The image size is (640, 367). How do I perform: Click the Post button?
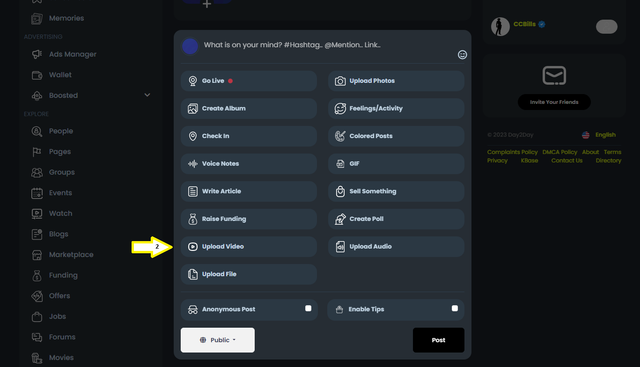pos(438,340)
